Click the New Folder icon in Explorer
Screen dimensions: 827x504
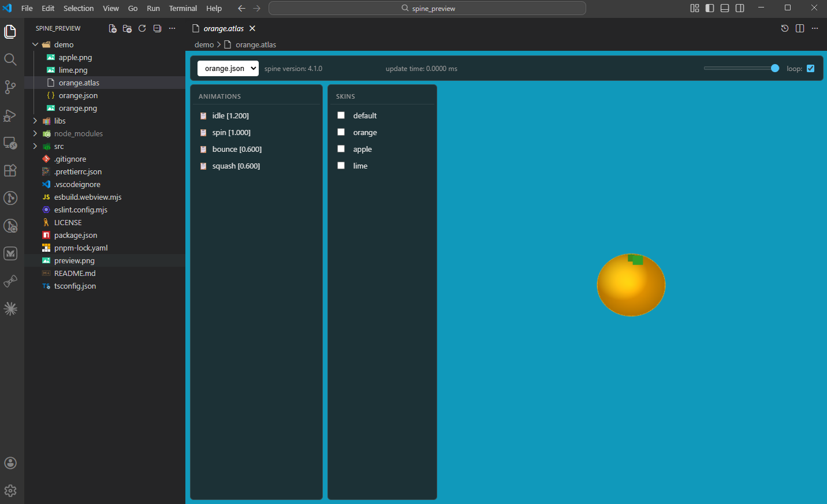tap(128, 28)
